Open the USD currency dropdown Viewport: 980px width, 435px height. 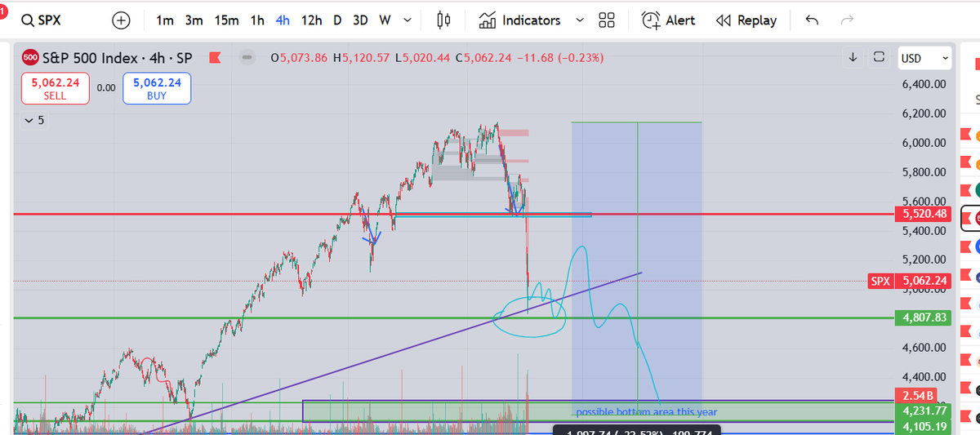pyautogui.click(x=924, y=59)
